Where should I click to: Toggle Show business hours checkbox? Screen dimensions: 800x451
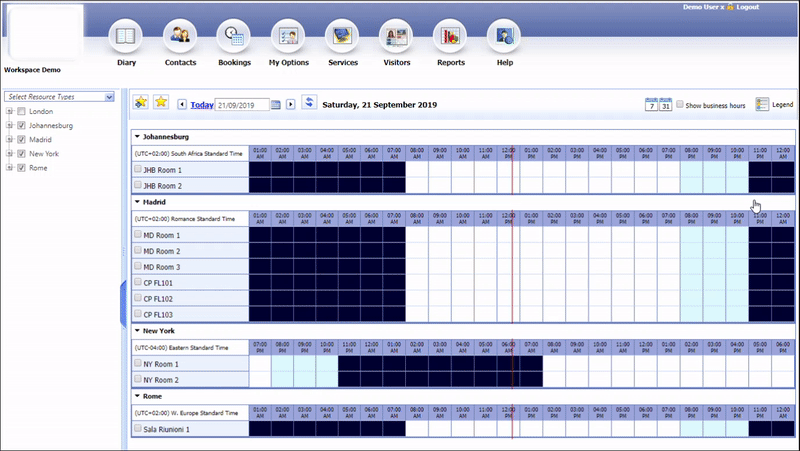pyautogui.click(x=680, y=105)
